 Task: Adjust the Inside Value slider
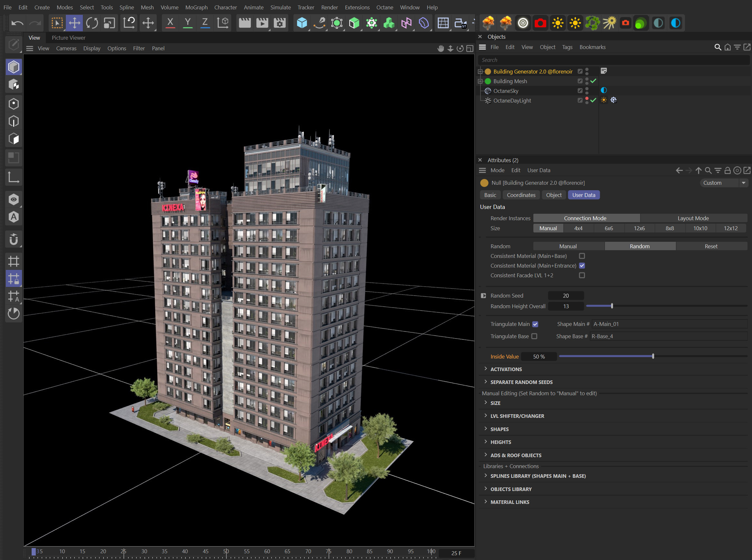[653, 356]
